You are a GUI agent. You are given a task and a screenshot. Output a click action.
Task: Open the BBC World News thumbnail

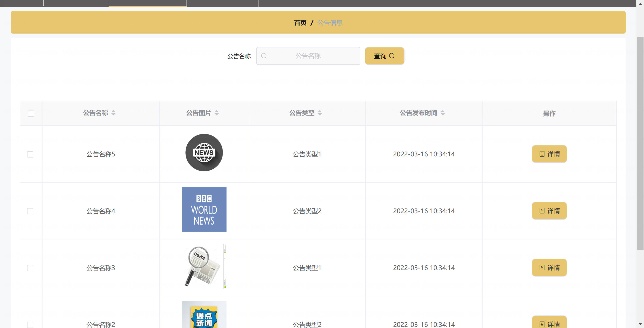tap(204, 209)
